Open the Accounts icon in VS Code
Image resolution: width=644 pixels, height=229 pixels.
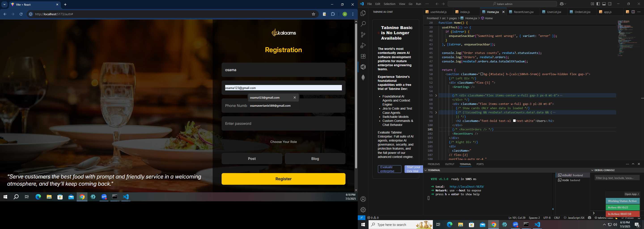tap(363, 199)
